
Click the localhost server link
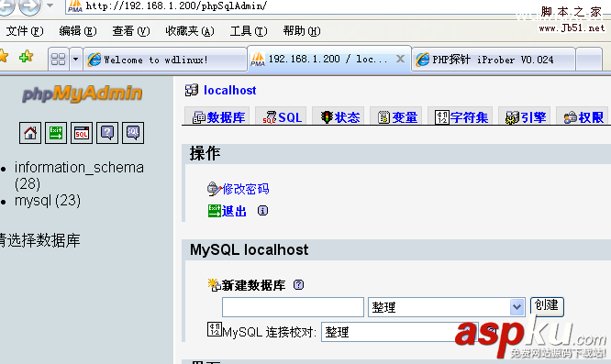pos(230,91)
